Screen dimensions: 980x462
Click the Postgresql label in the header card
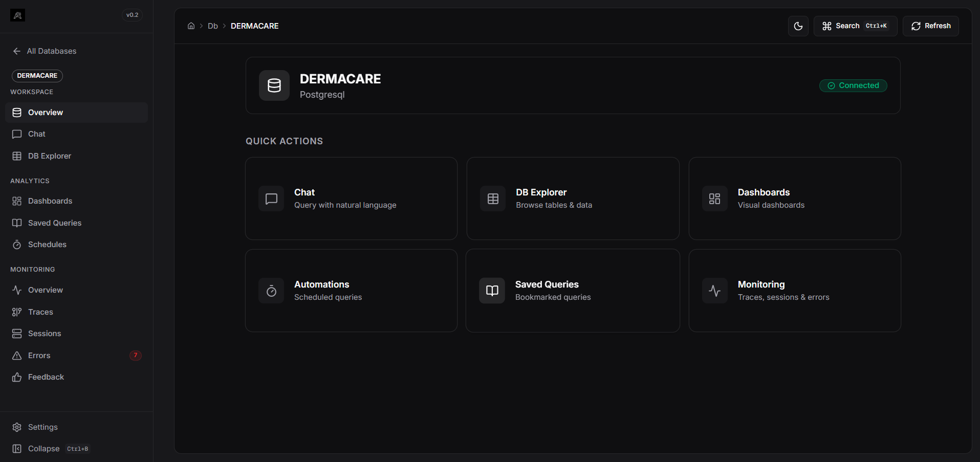(322, 95)
